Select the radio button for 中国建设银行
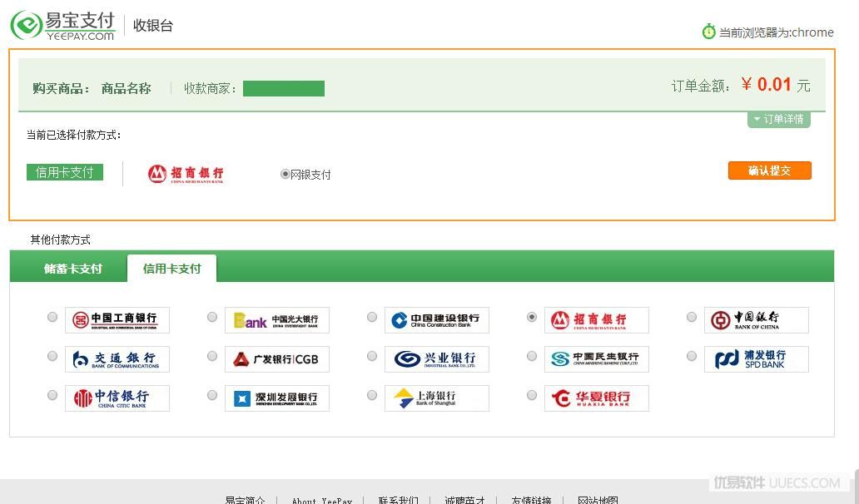Image resolution: width=859 pixels, height=504 pixels. coord(372,317)
